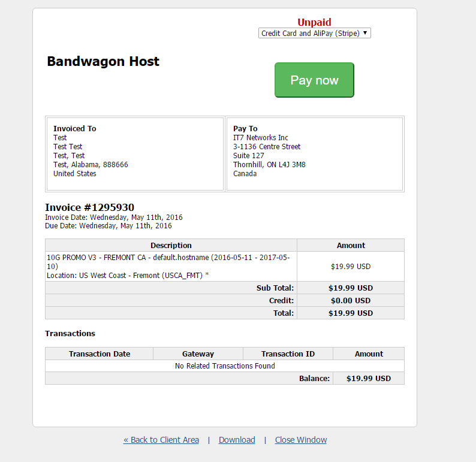Go back to Client Area link

[x=161, y=440]
